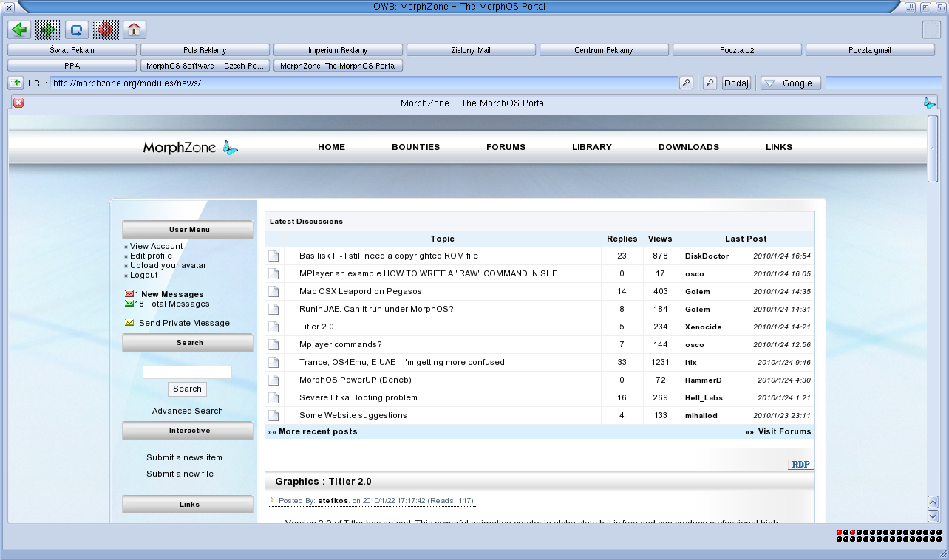Click the document icon for Mplayer commands topic
The width and height of the screenshot is (949, 560).
click(273, 345)
